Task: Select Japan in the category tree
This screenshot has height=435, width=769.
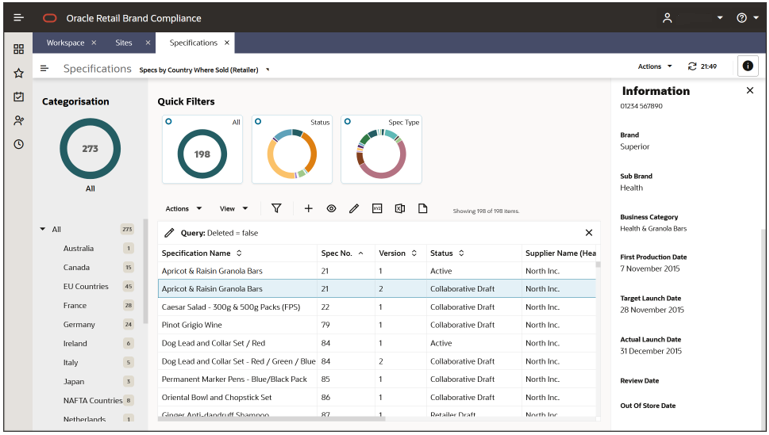Action: point(74,382)
